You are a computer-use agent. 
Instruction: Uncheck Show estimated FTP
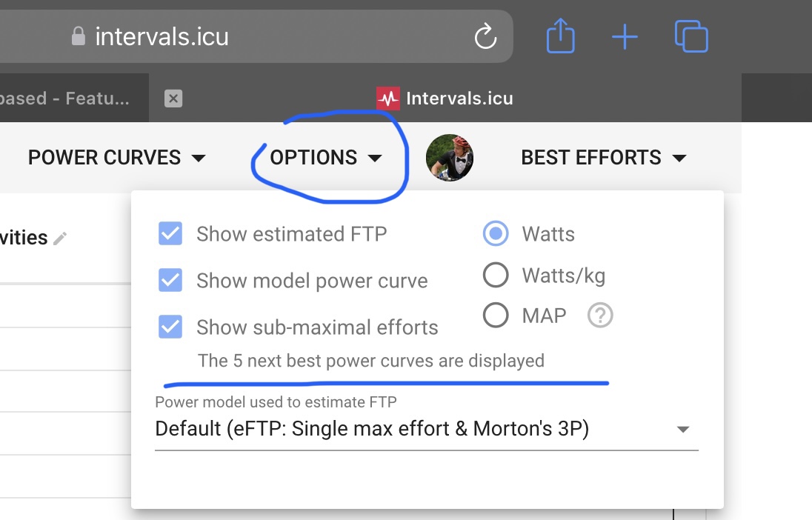170,233
